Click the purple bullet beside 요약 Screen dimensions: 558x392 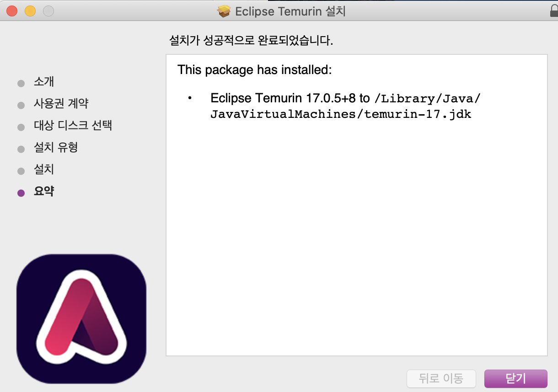[21, 193]
